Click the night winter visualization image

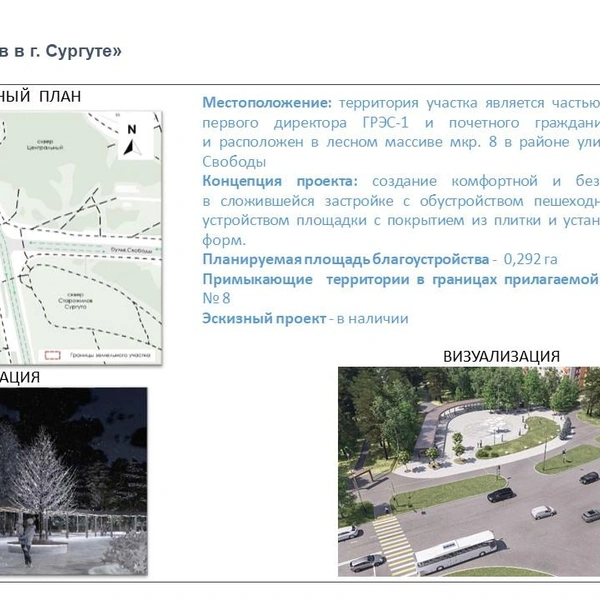click(x=73, y=481)
